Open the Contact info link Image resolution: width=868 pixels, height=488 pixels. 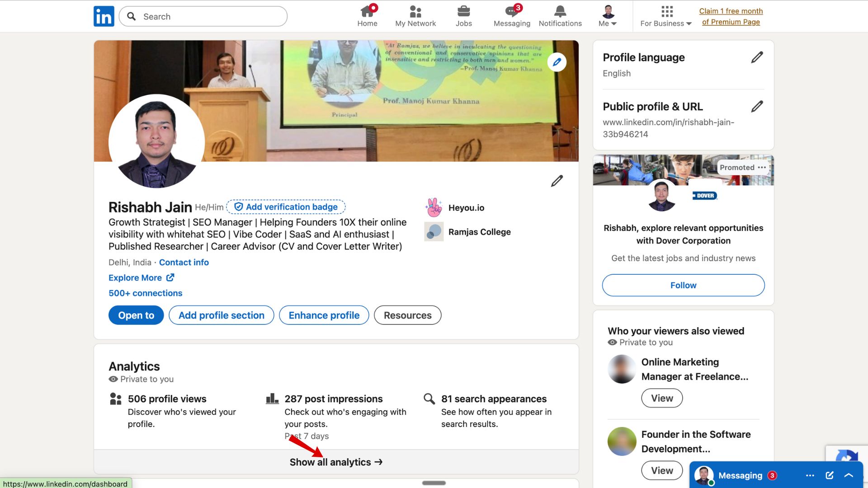184,263
